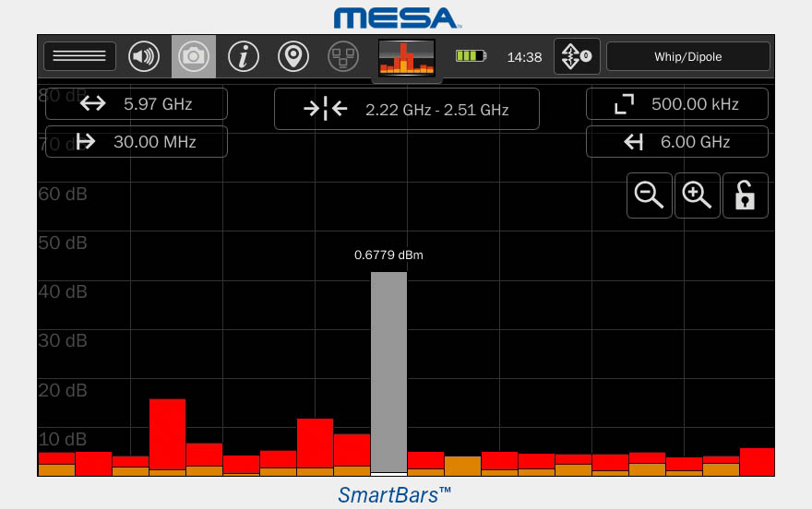The height and width of the screenshot is (509, 812).
Task: Click the 14:38 clock display
Action: 524,57
